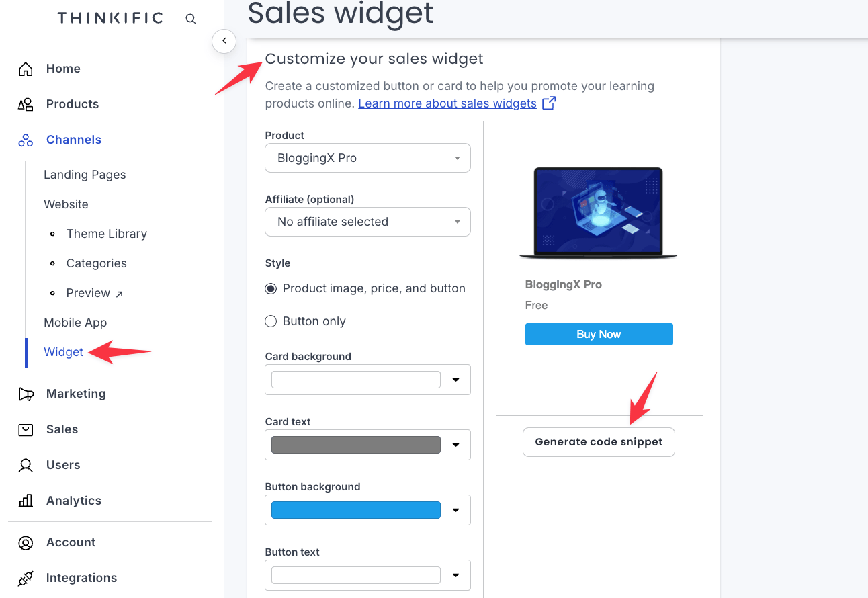
Task: Select the Analytics chart icon
Action: [x=26, y=501]
